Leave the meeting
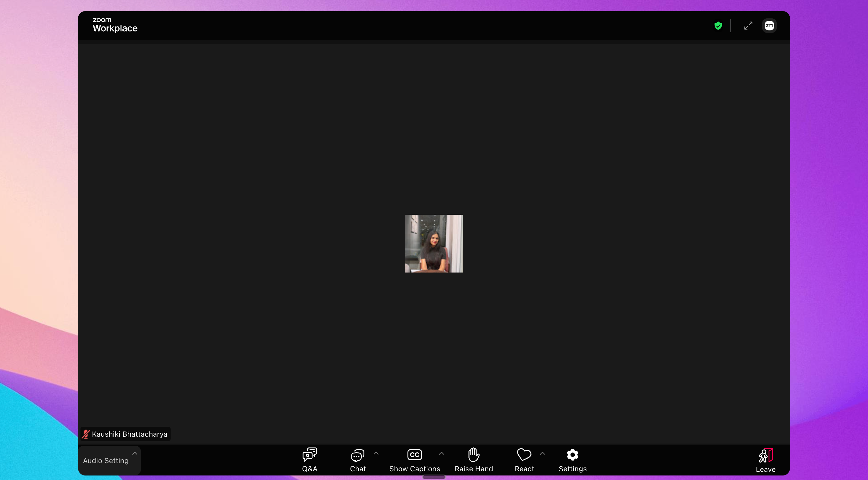Viewport: 868px width, 480px height. 765,460
